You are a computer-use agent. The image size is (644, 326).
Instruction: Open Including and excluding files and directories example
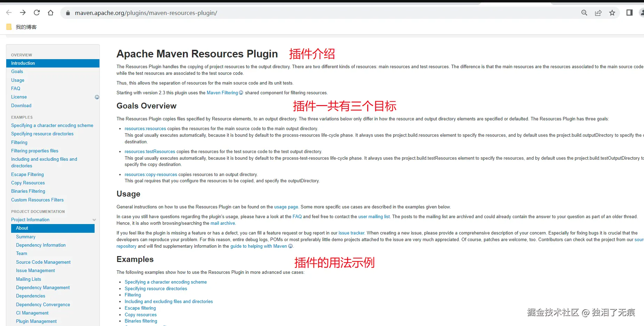pyautogui.click(x=169, y=302)
